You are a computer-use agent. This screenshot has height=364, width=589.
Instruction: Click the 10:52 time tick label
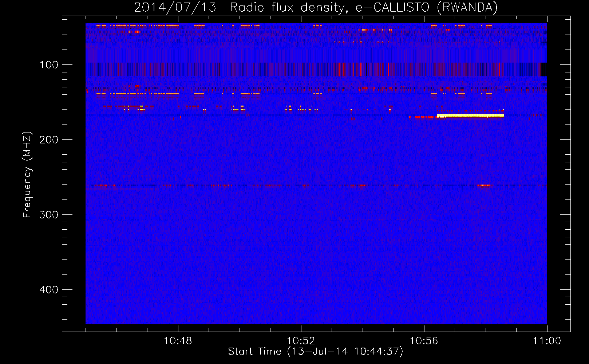(301, 341)
